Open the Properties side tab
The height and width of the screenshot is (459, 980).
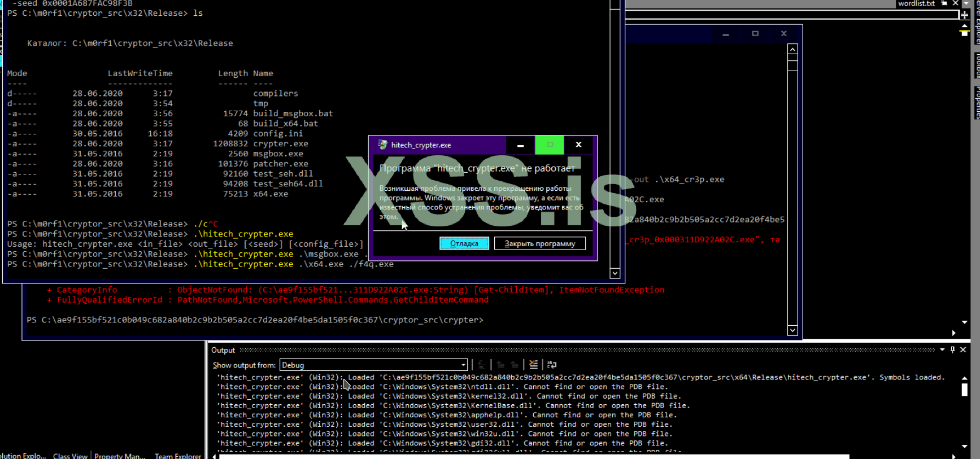(977, 102)
